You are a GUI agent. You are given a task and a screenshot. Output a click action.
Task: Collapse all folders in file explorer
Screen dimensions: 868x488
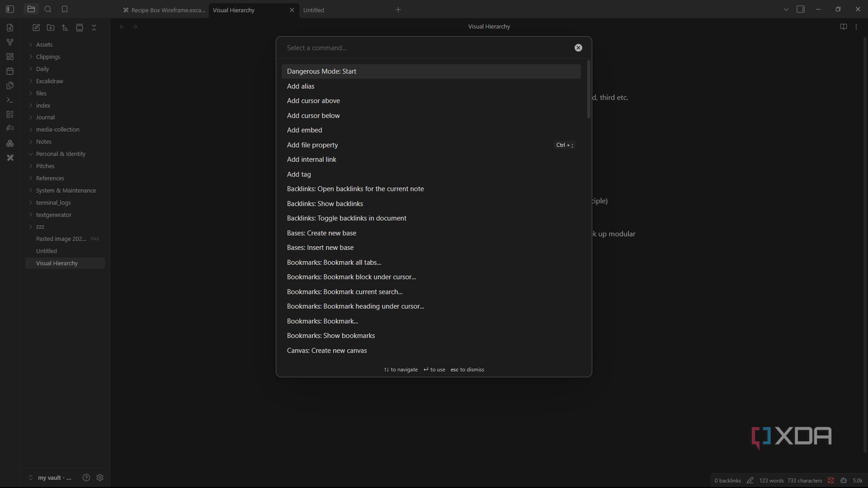[x=94, y=28]
